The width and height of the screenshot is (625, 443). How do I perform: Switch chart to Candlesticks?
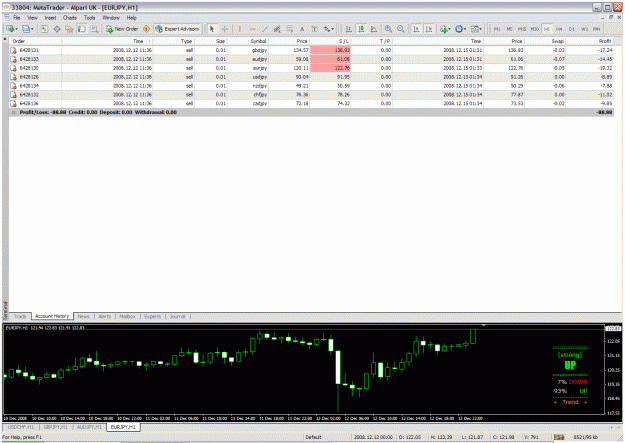click(361, 29)
